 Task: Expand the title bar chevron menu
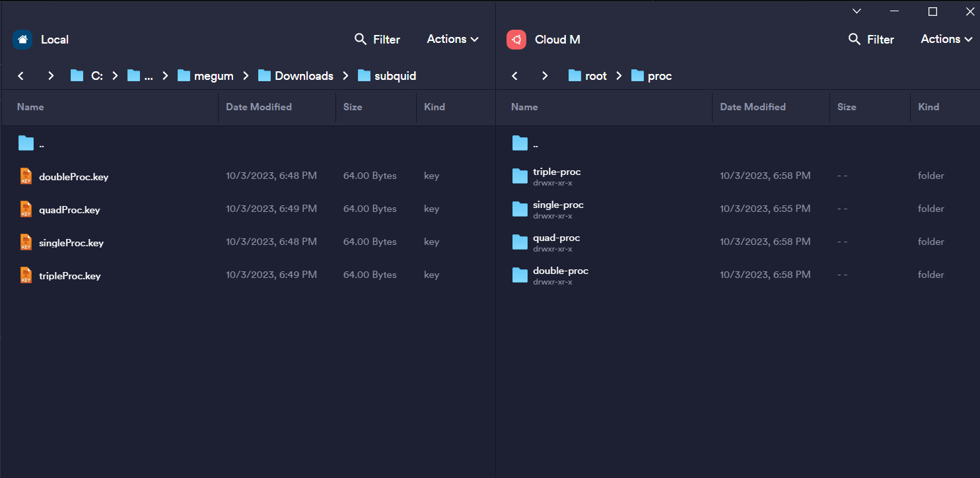point(857,11)
